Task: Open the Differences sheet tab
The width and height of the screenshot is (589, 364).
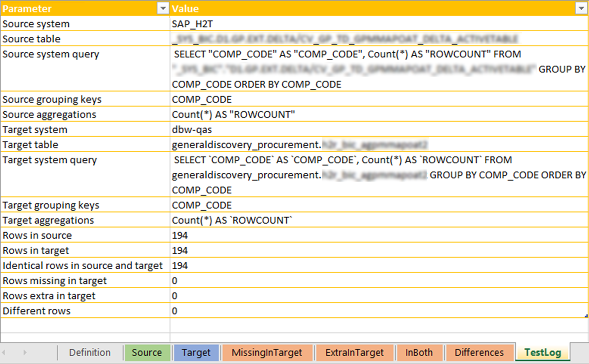Action: coord(479,352)
